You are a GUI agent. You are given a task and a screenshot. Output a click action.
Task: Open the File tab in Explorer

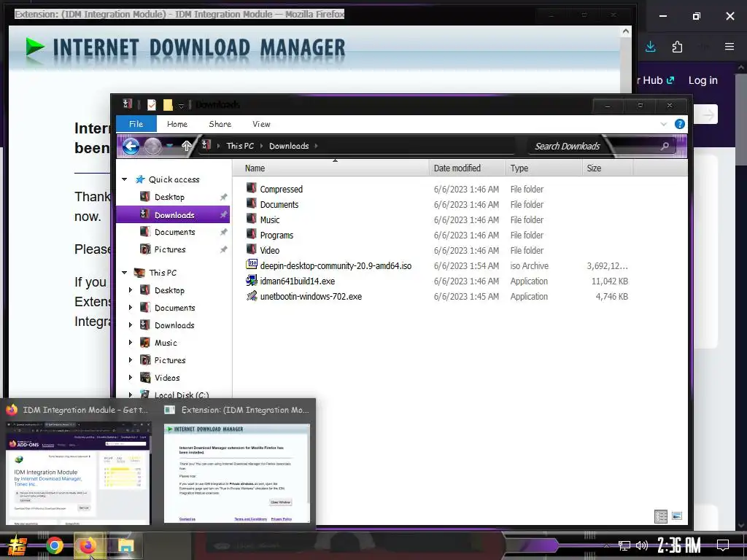pos(136,124)
